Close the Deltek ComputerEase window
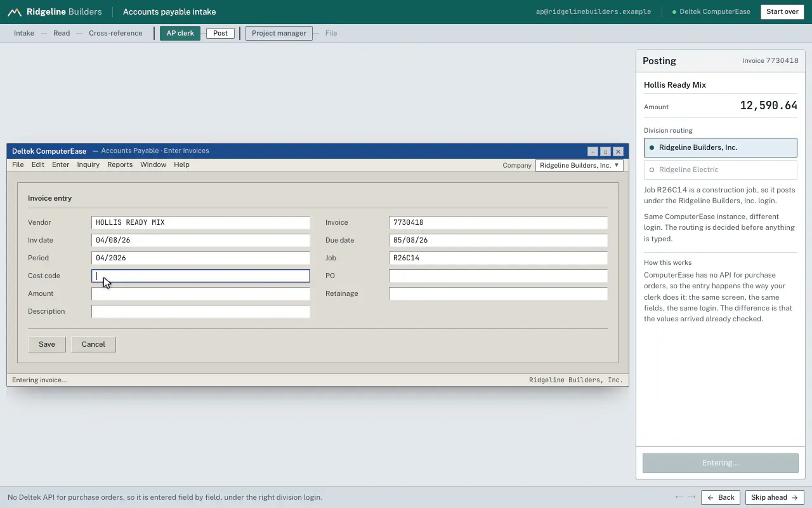This screenshot has height=508, width=812. (x=618, y=151)
